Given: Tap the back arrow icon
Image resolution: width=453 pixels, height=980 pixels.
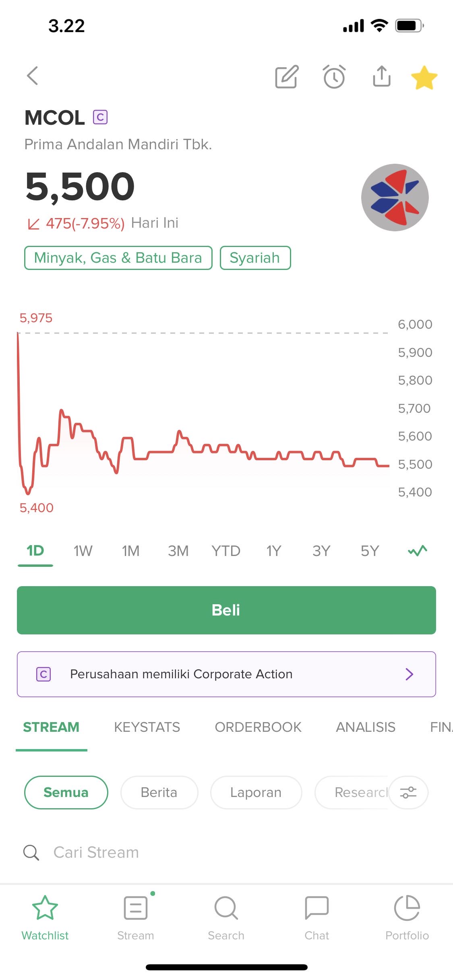Looking at the screenshot, I should [33, 76].
